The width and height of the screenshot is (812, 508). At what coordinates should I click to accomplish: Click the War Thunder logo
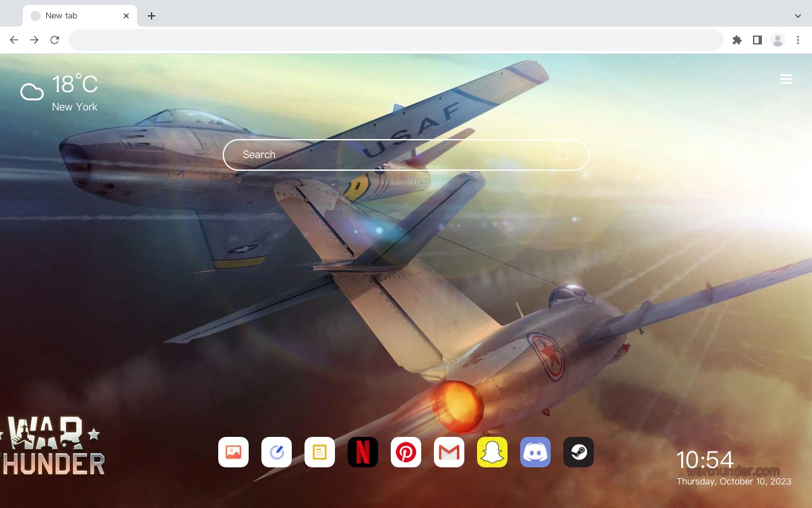click(52, 446)
